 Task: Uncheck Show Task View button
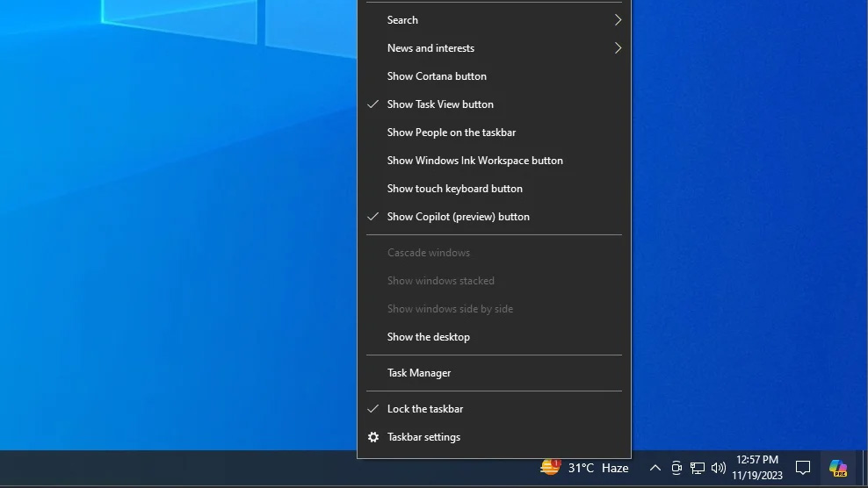(494, 104)
